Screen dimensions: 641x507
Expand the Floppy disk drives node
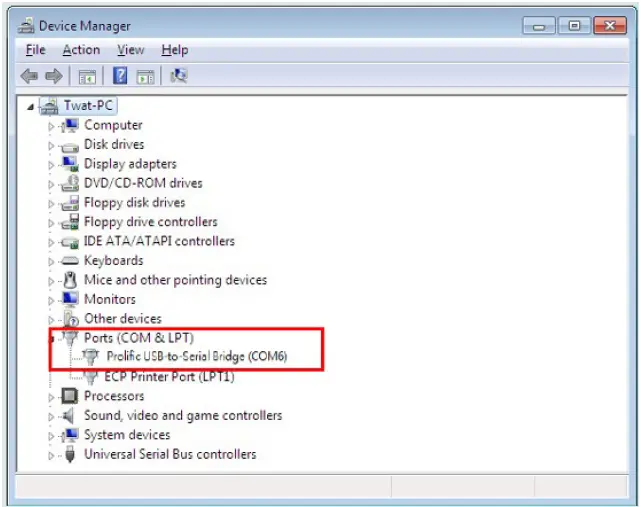click(x=51, y=204)
